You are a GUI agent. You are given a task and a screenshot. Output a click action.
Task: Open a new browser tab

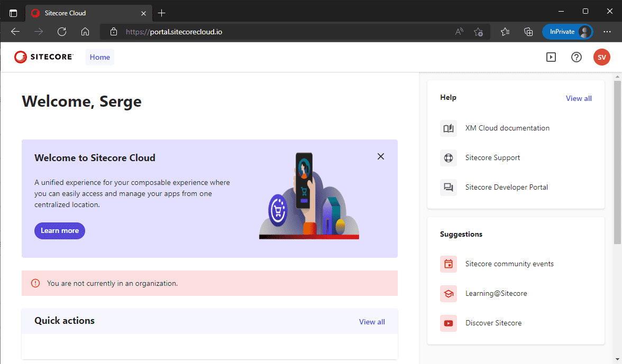click(x=162, y=13)
